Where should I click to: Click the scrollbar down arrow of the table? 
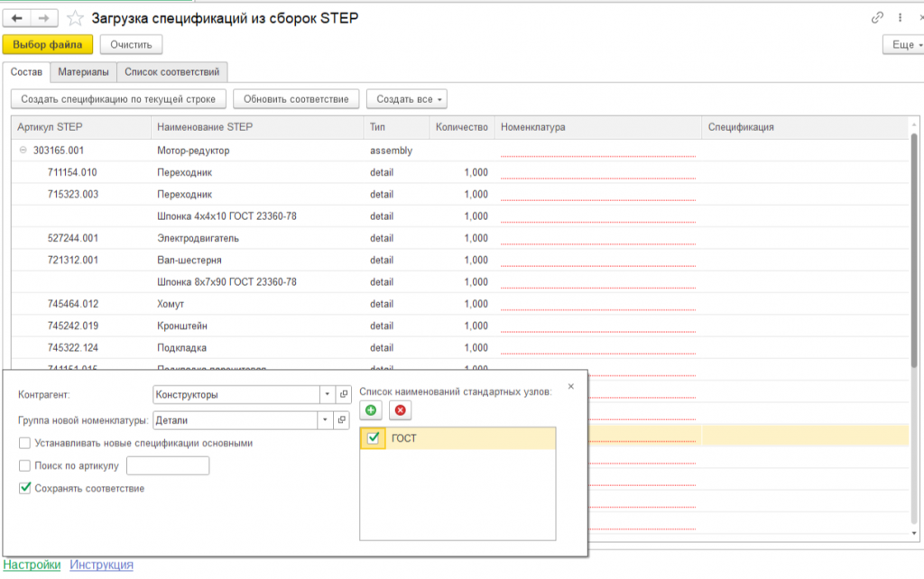(914, 533)
